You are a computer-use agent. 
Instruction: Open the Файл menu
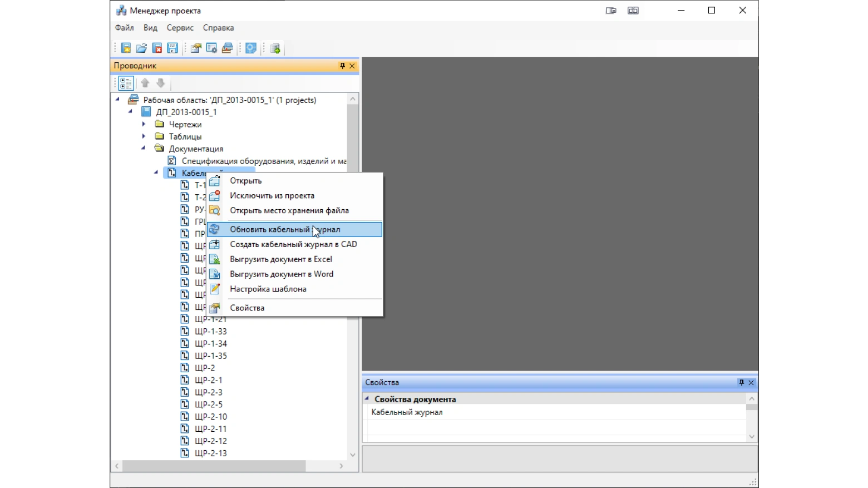(125, 28)
